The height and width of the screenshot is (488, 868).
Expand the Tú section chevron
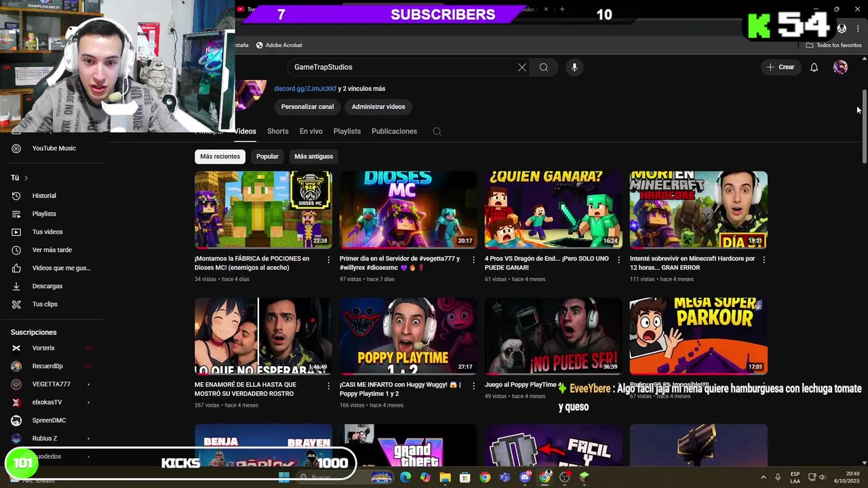click(26, 178)
